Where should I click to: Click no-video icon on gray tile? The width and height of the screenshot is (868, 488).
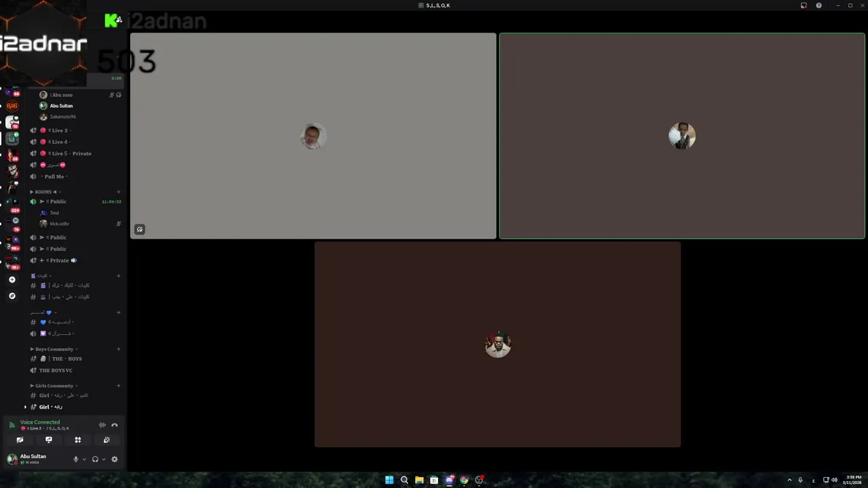click(x=140, y=229)
